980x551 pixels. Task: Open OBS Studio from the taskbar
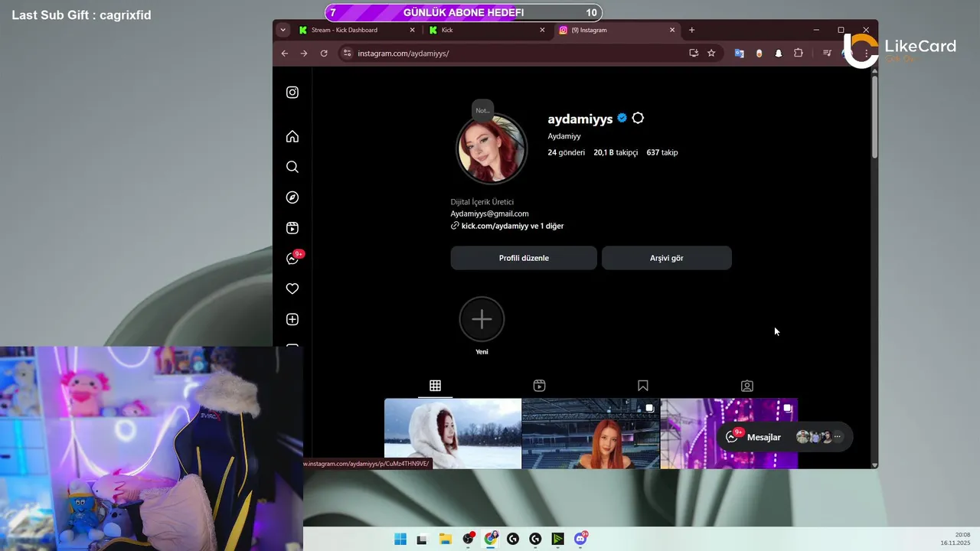(468, 539)
